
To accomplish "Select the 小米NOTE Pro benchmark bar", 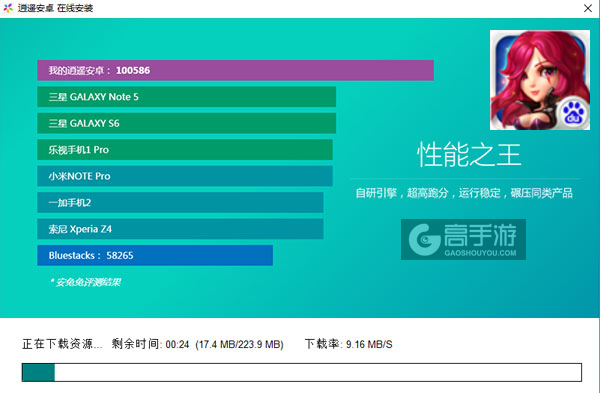I will [x=185, y=176].
